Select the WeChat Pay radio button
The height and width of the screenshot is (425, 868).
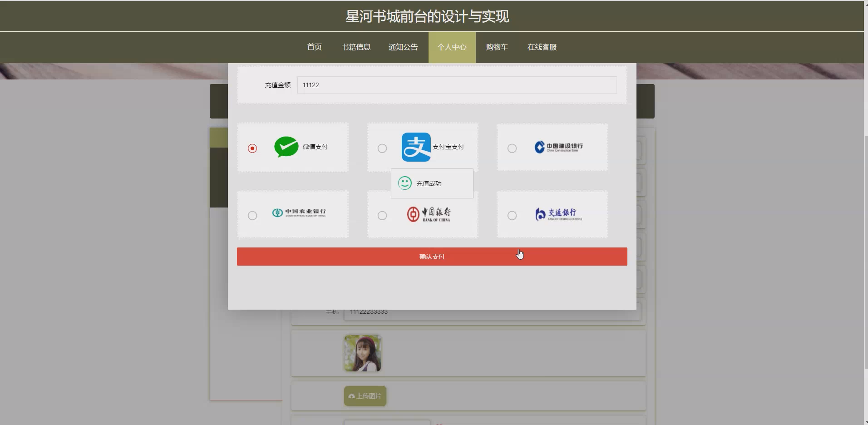pos(252,148)
